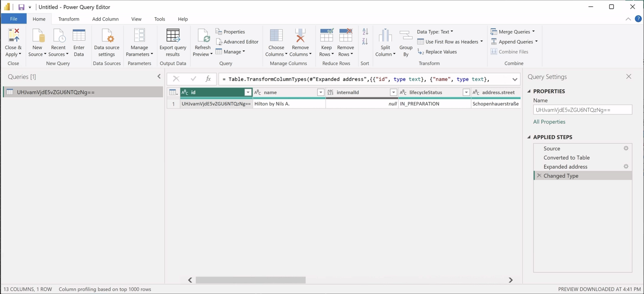This screenshot has height=294, width=644.
Task: Open the Data Type: Text dropdown
Action: [x=435, y=32]
